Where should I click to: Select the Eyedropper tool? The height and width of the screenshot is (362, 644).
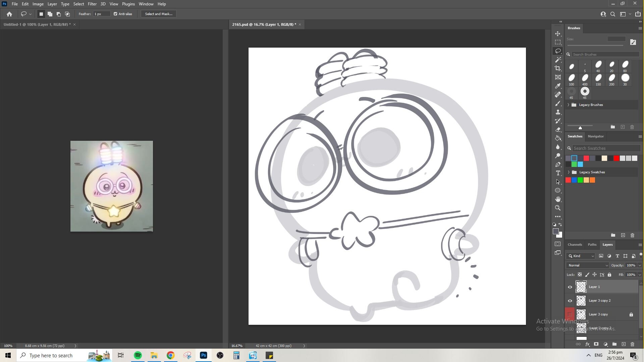tap(558, 86)
